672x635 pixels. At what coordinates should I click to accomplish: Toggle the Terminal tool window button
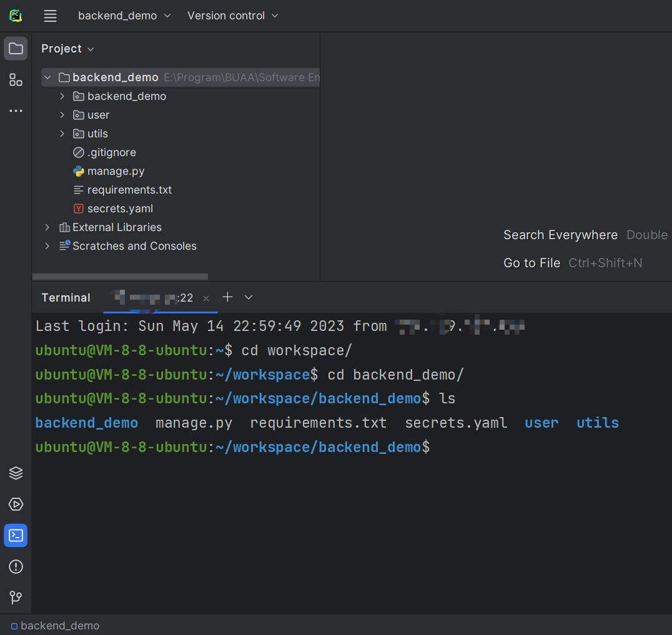click(x=16, y=536)
